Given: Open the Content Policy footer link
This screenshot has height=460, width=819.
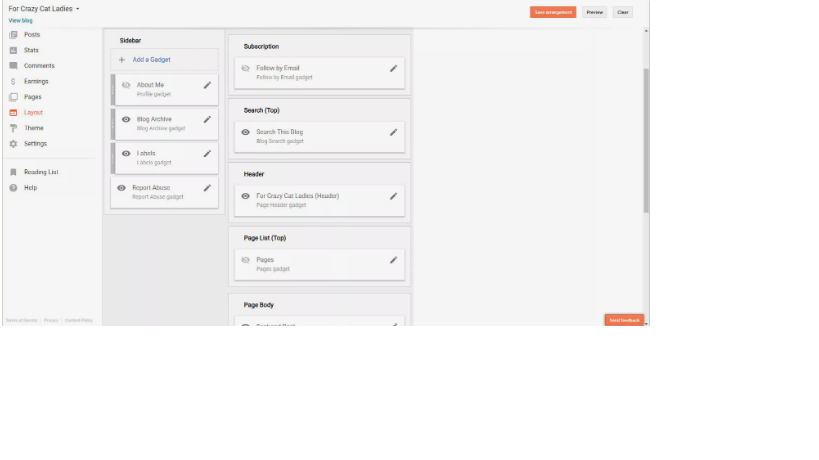Looking at the screenshot, I should [x=79, y=321].
